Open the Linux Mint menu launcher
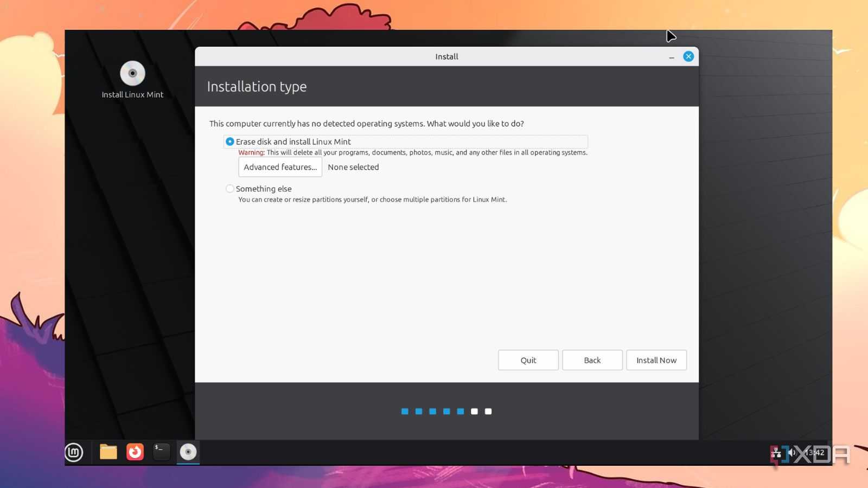Screen dimensions: 868x488 pos(74,452)
